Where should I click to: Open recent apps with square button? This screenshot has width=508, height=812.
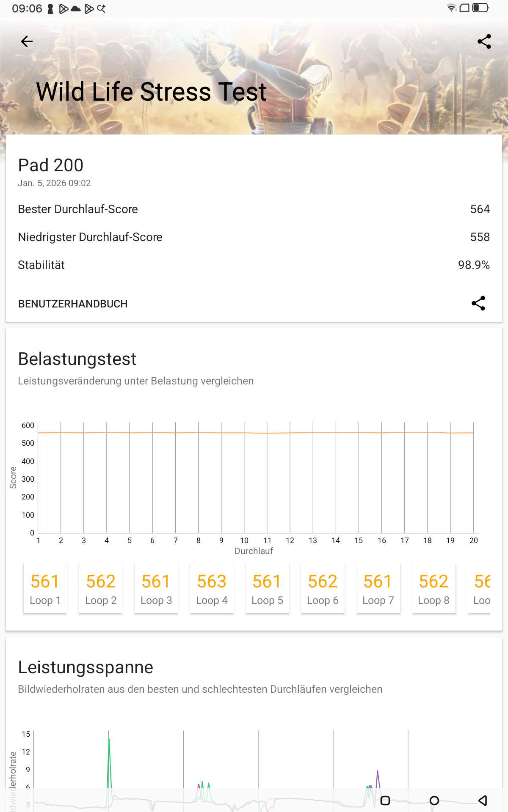coord(385,800)
